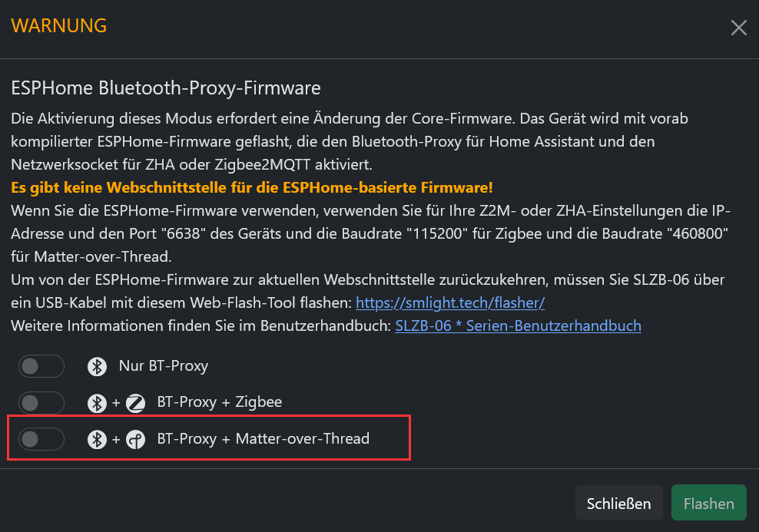Click the Thread logo icon

(135, 439)
